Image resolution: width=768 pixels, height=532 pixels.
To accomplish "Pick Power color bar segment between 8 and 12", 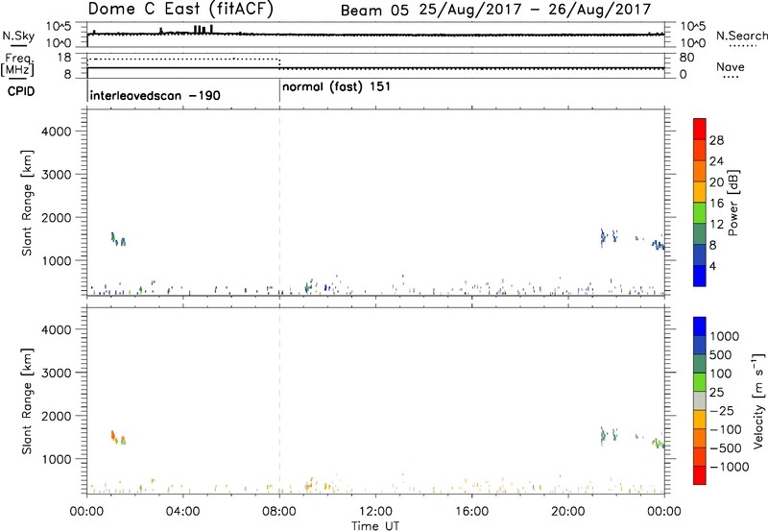I will click(x=700, y=233).
